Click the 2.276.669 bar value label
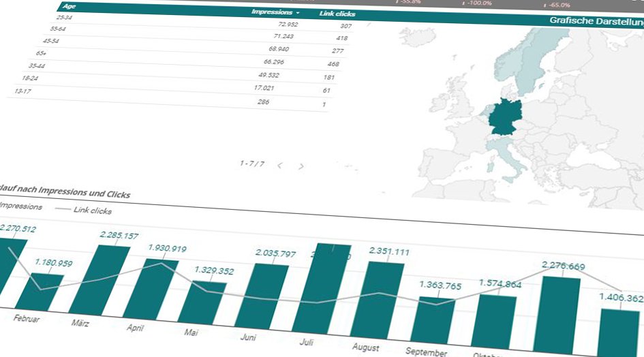 click(x=563, y=266)
